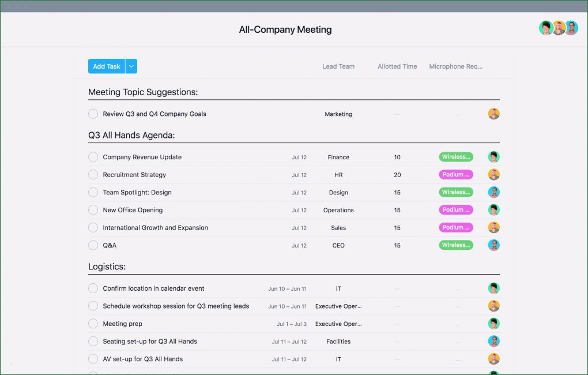
Task: Click assignee avatar on Company Revenue Update row
Action: (x=493, y=157)
